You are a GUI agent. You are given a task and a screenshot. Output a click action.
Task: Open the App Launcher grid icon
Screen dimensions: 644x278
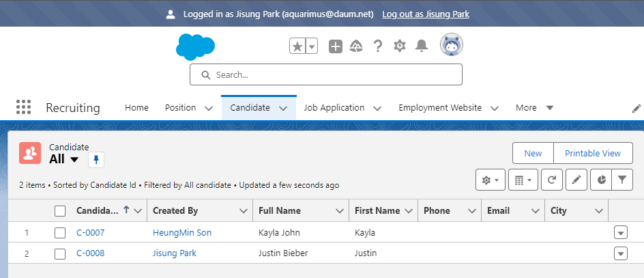coord(23,107)
